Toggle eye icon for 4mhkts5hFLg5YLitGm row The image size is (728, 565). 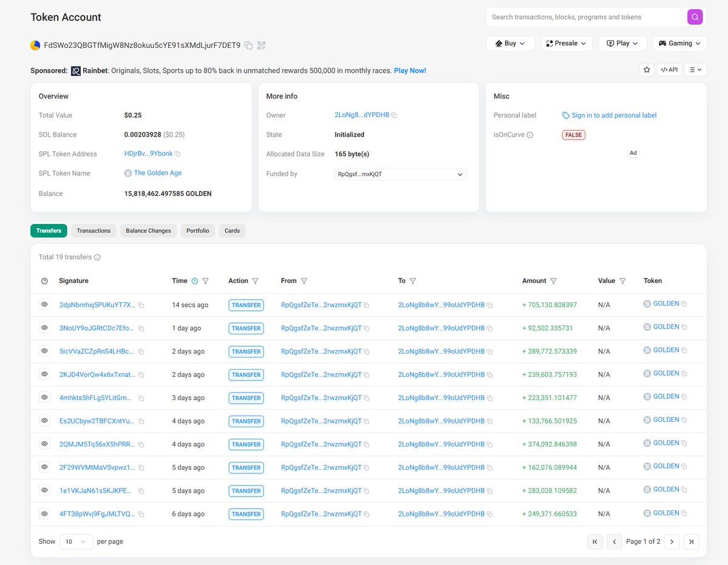click(x=44, y=397)
